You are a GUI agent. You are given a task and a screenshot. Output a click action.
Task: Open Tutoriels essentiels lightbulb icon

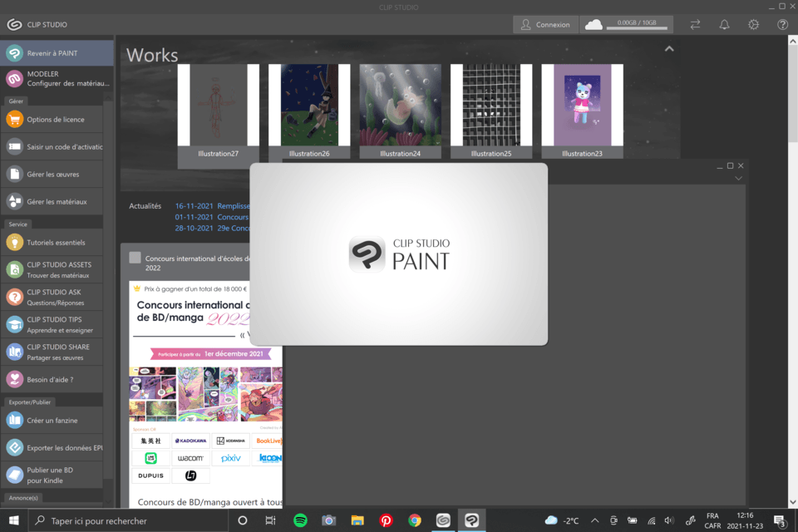click(x=14, y=243)
